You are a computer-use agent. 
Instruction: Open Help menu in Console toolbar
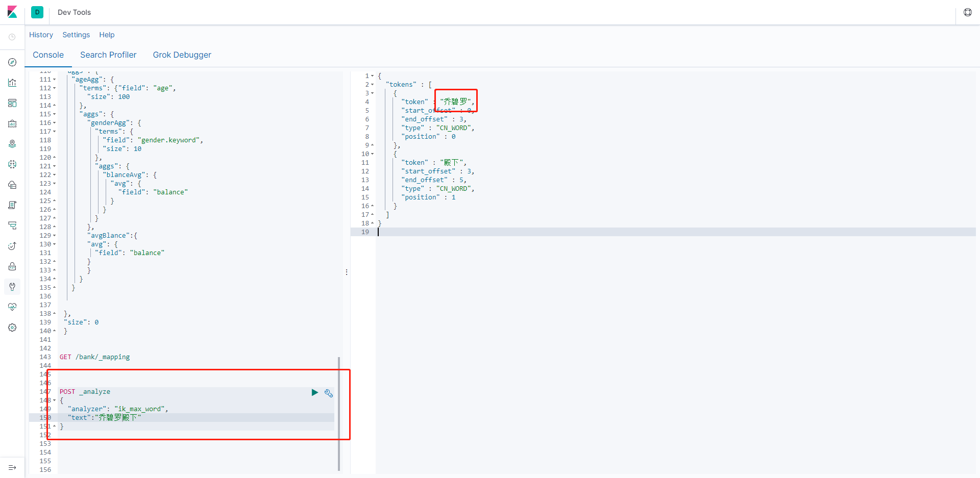[107, 35]
